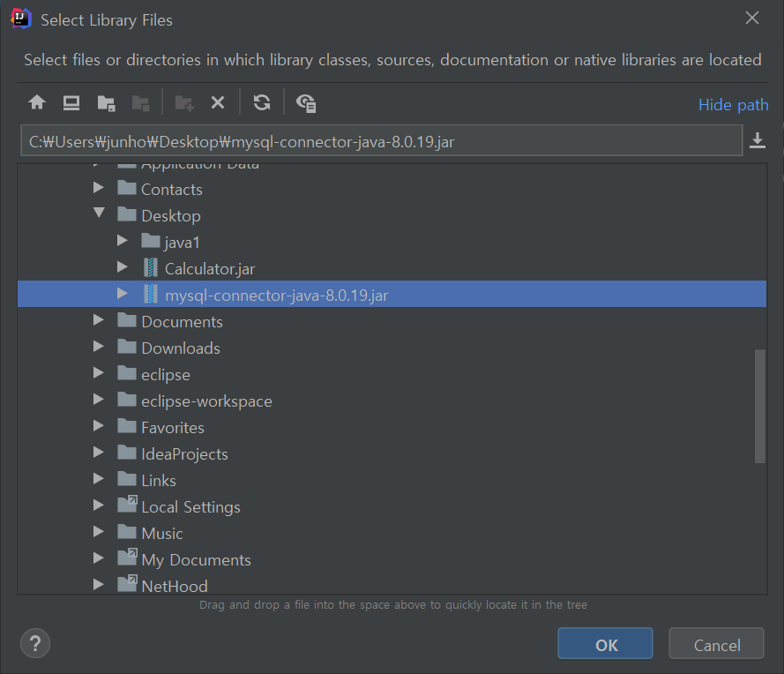Select the eclipse folder
784x674 pixels.
(166, 375)
